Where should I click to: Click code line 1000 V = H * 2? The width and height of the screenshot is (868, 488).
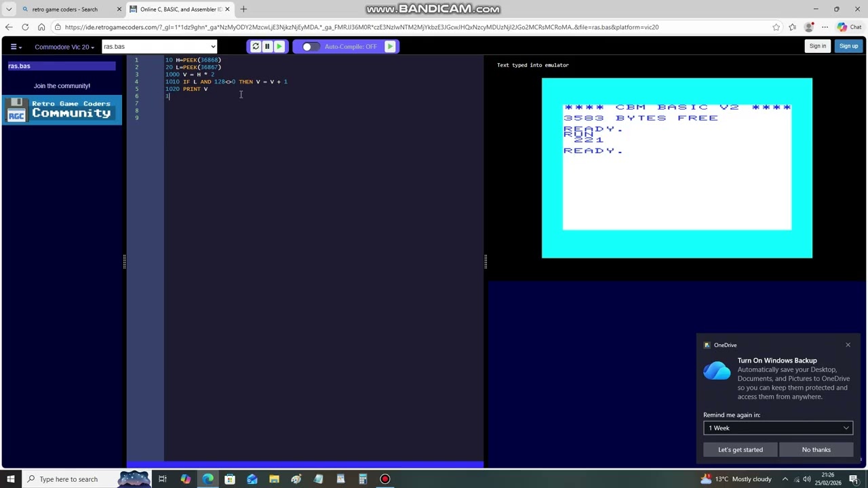pyautogui.click(x=189, y=75)
